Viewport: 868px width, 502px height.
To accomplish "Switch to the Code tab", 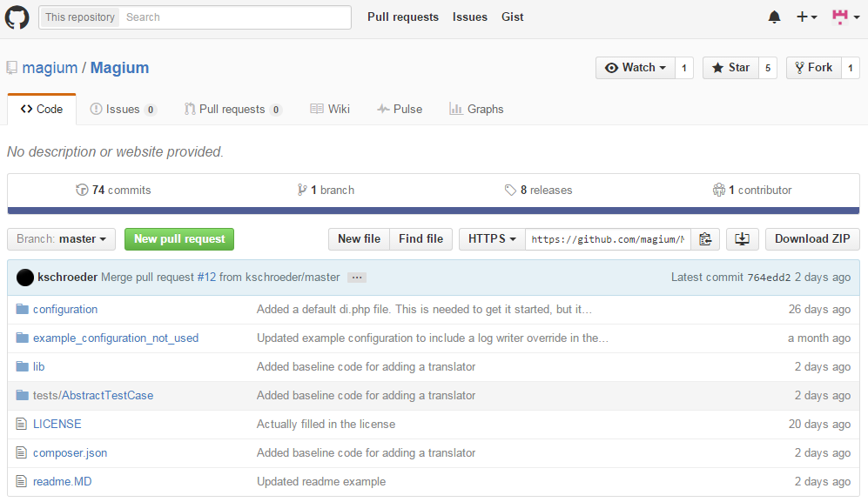I will click(42, 109).
